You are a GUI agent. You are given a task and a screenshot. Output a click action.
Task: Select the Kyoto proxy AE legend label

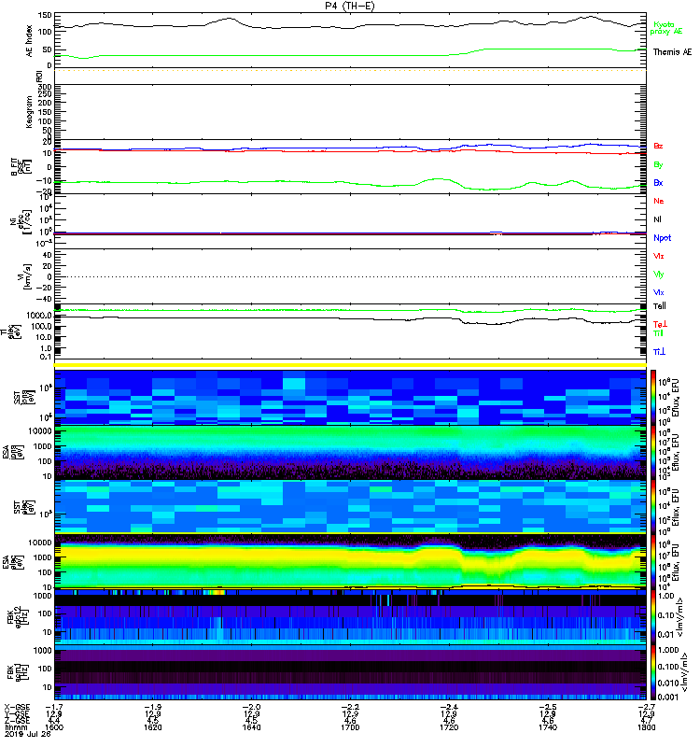coord(665,28)
